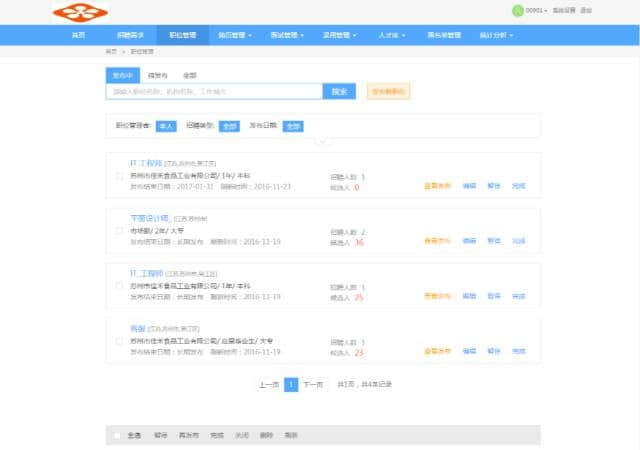Click the green user avatar icon
Image resolution: width=640 pixels, height=450 pixels.
coord(516,10)
